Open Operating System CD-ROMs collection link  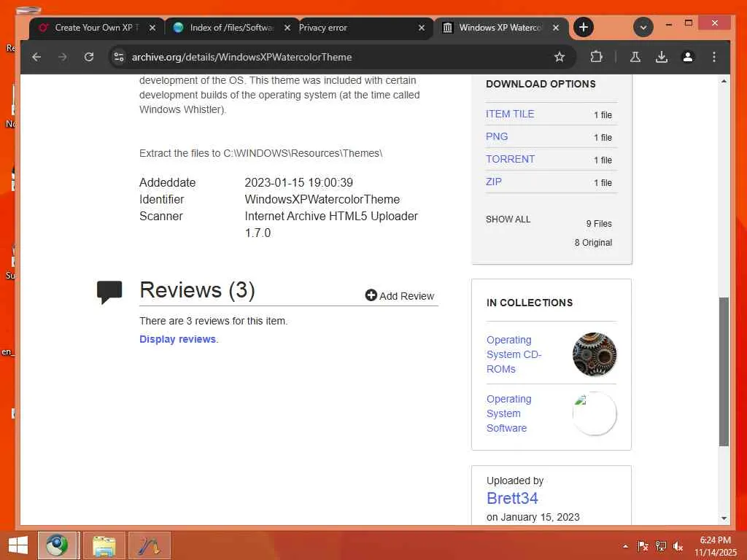[x=514, y=354]
